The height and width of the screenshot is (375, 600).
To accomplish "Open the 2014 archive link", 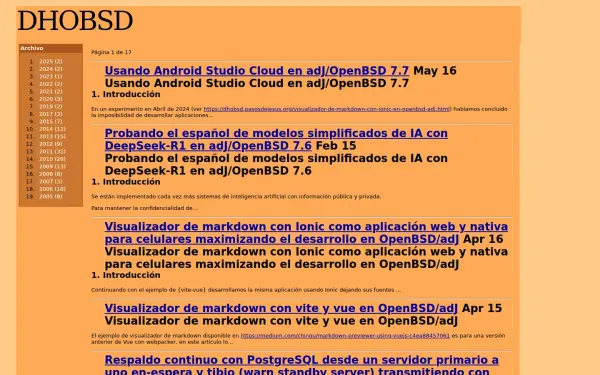I will coord(52,129).
